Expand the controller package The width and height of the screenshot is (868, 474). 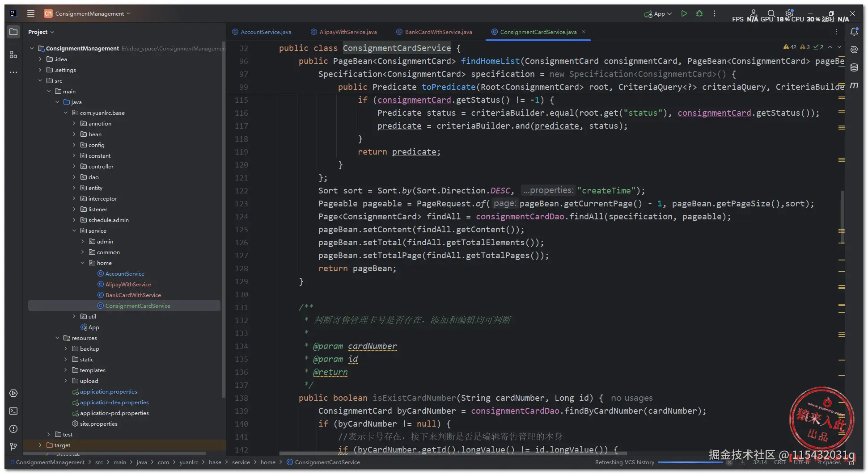pos(74,166)
